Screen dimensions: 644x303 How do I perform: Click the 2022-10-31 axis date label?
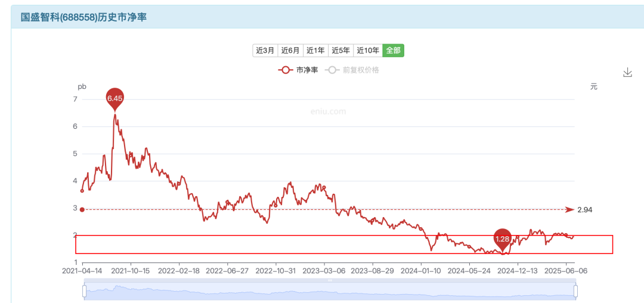coord(276,271)
